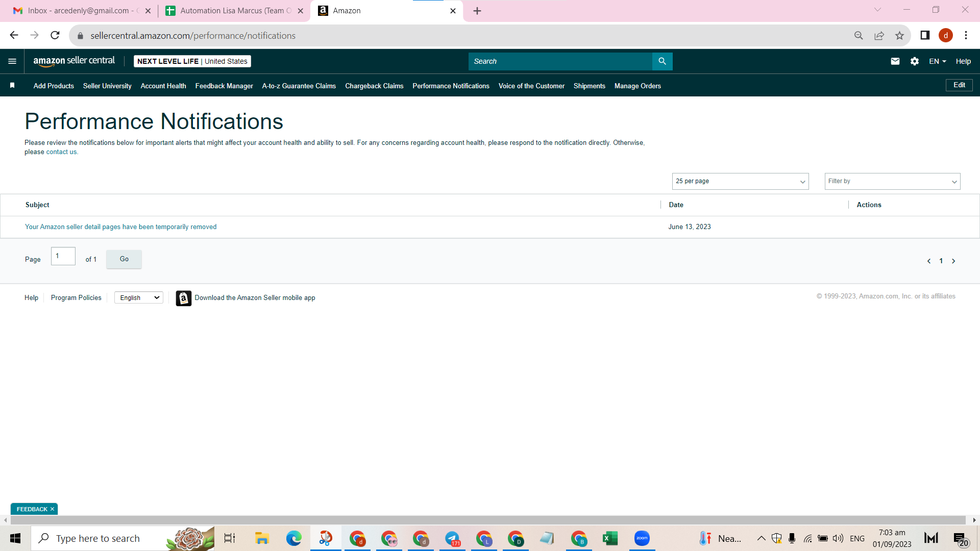Click the Windows taskbar search box

(x=122, y=538)
